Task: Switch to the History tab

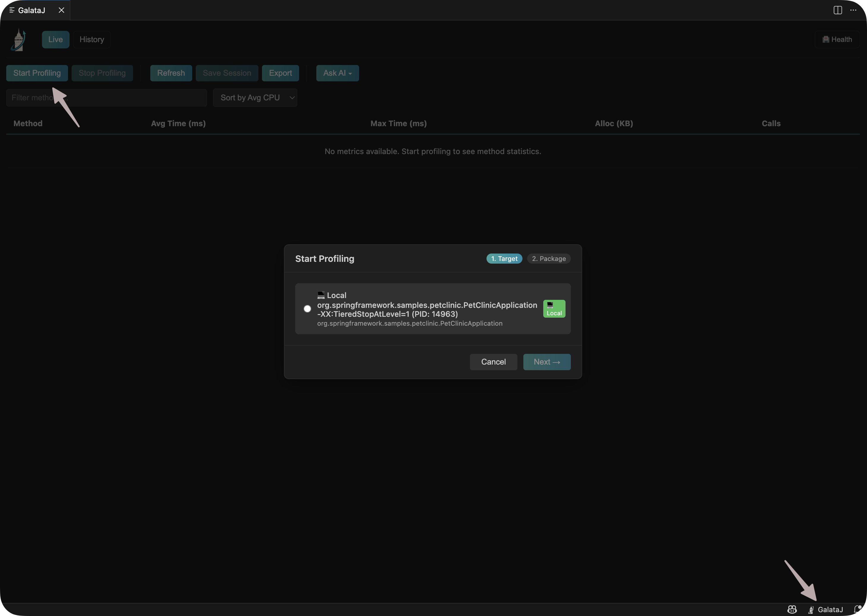Action: click(x=91, y=39)
